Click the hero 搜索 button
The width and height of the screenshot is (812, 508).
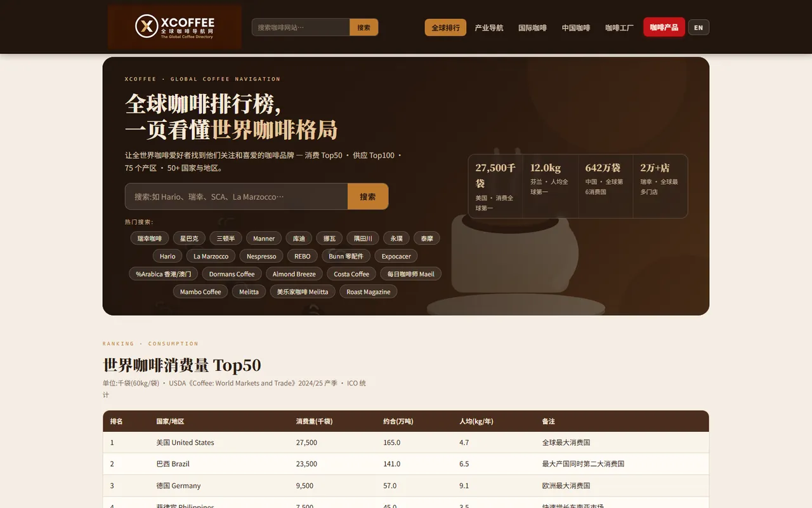point(368,196)
